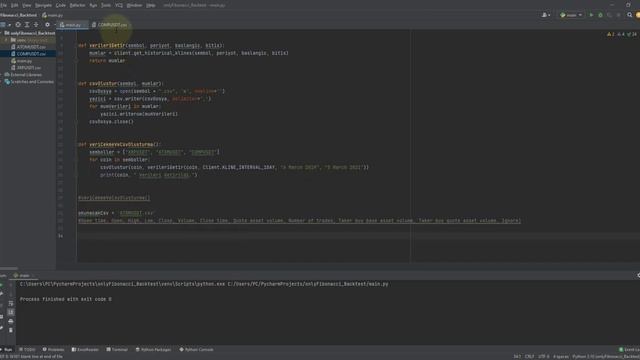Open the Python Console tool window

pyautogui.click(x=196, y=350)
